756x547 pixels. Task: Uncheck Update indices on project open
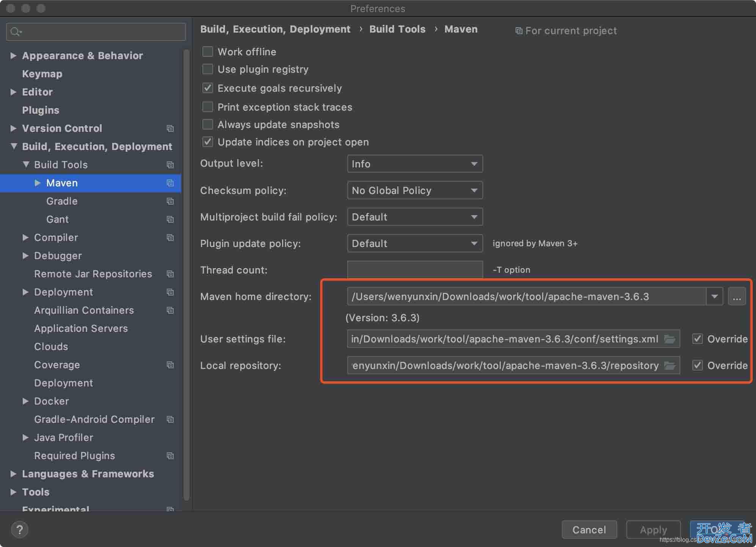(207, 142)
